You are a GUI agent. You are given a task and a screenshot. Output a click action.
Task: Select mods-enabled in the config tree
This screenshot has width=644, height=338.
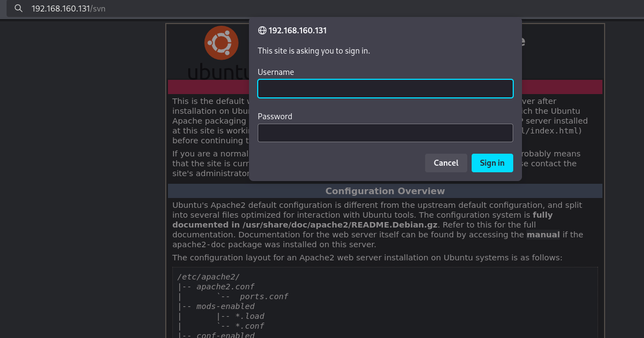[x=225, y=306]
